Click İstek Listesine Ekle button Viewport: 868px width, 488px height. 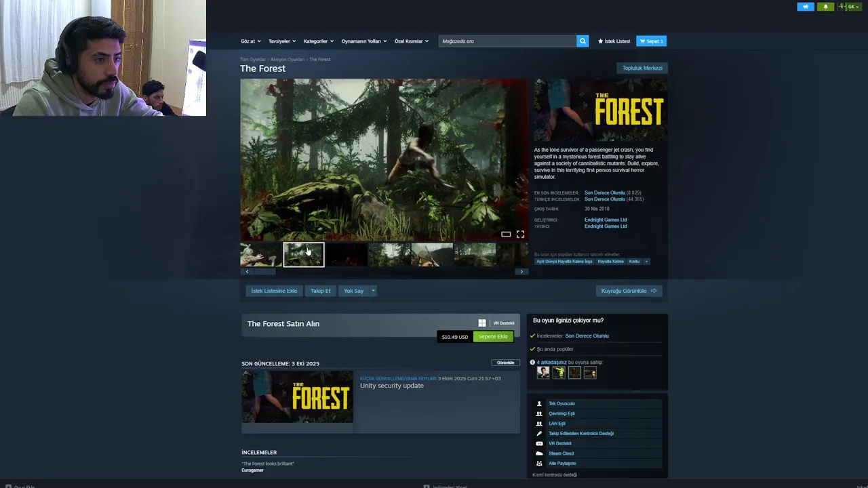[274, 291]
